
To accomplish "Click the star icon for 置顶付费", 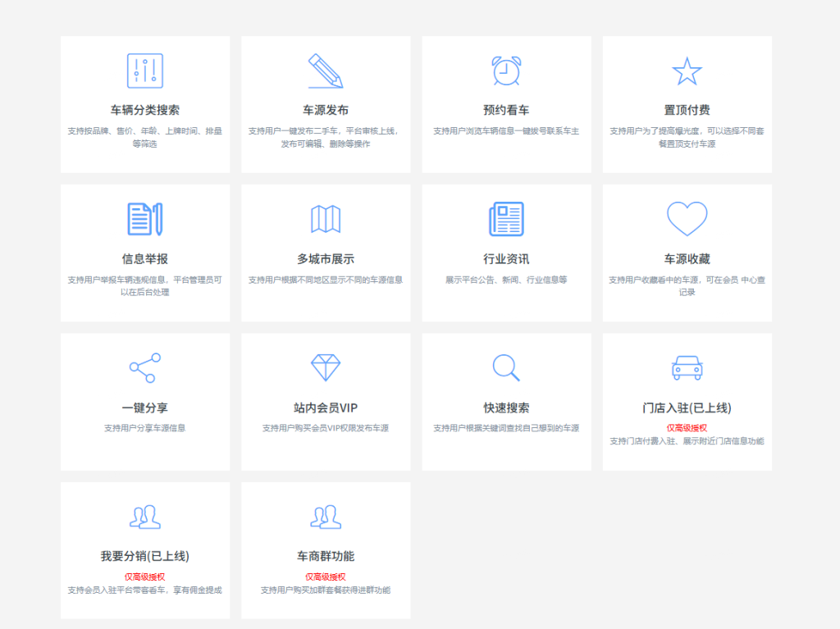I will click(687, 71).
